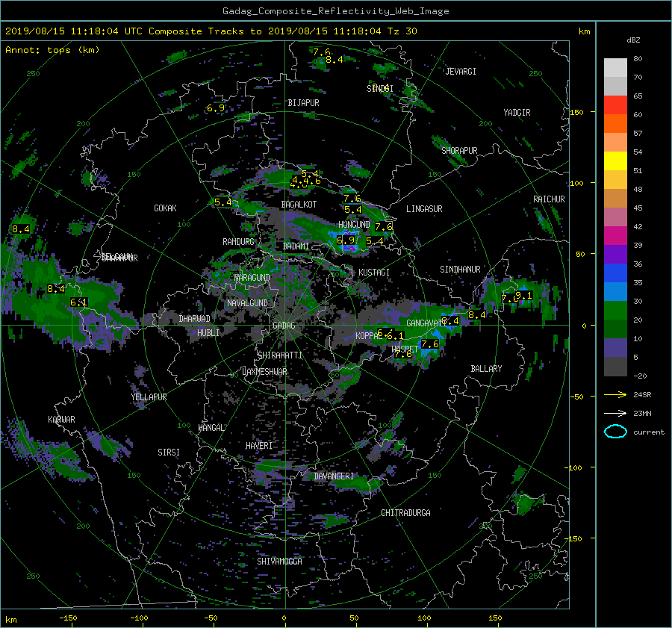
Task: Click the KUSTAGI city label
Action: coord(374,273)
